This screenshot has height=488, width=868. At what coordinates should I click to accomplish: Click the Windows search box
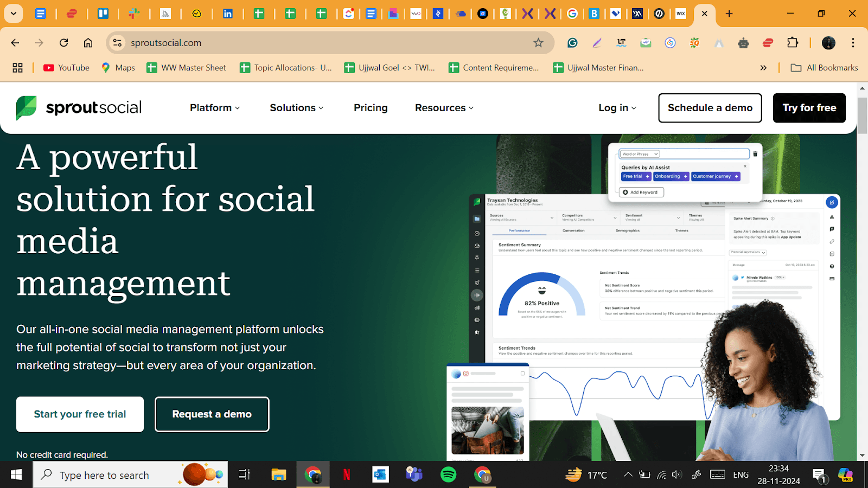pyautogui.click(x=130, y=475)
